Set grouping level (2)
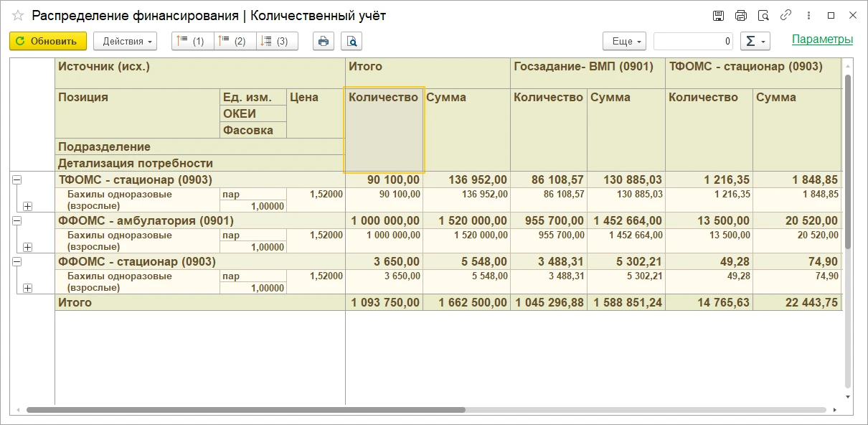Viewport: 868px width, 425px height. [x=235, y=41]
